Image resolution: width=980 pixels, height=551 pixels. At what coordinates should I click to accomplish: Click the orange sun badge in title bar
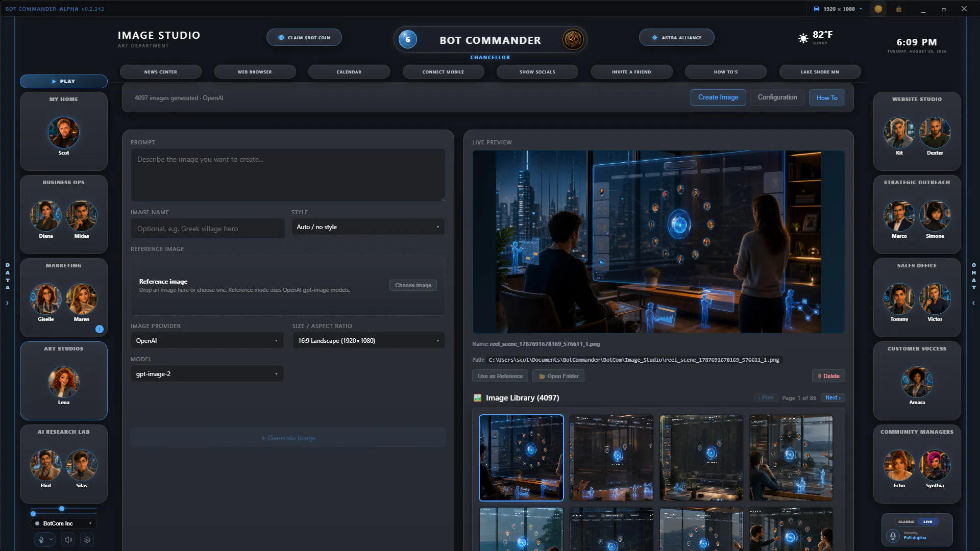(x=878, y=9)
